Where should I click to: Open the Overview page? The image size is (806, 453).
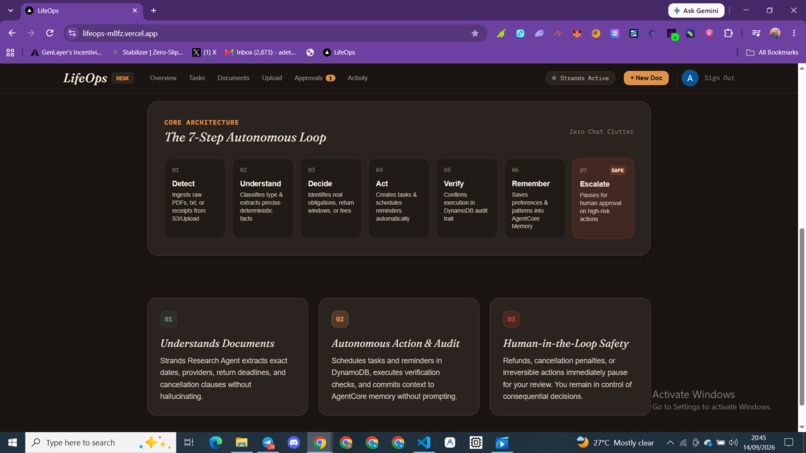(163, 78)
